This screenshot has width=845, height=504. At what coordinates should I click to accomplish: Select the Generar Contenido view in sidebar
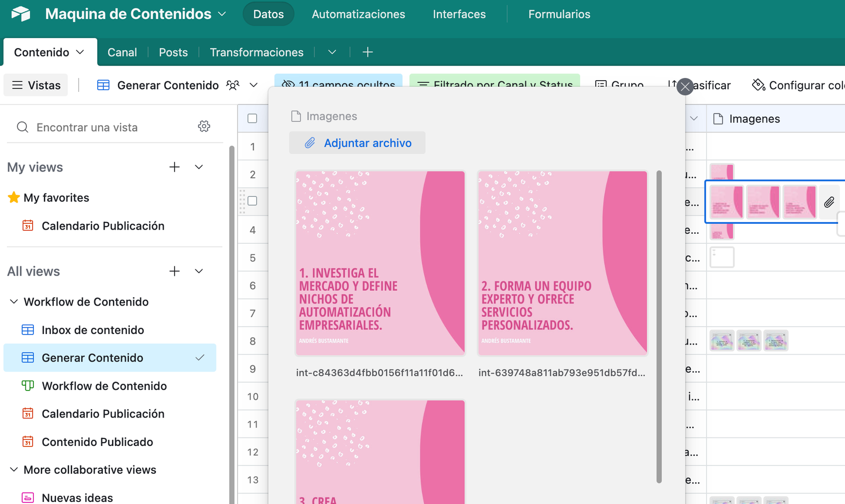pyautogui.click(x=110, y=358)
